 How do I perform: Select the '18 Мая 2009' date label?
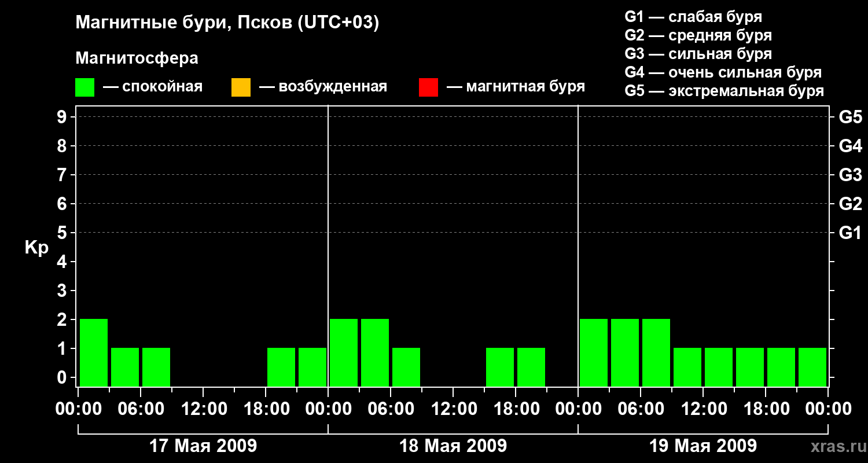(453, 446)
